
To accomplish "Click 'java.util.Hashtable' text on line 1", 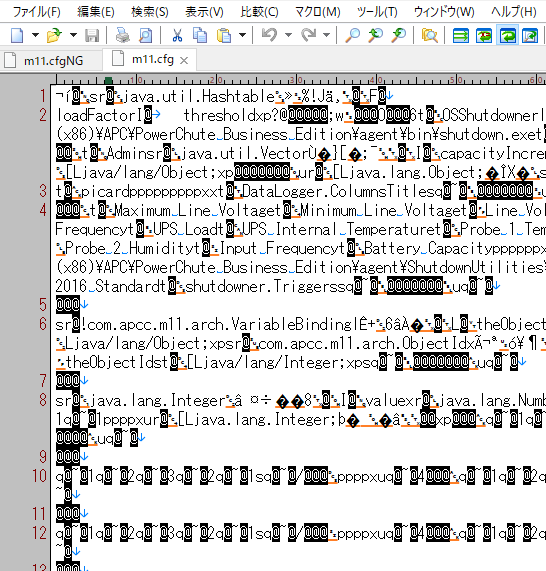I will click(199, 97).
